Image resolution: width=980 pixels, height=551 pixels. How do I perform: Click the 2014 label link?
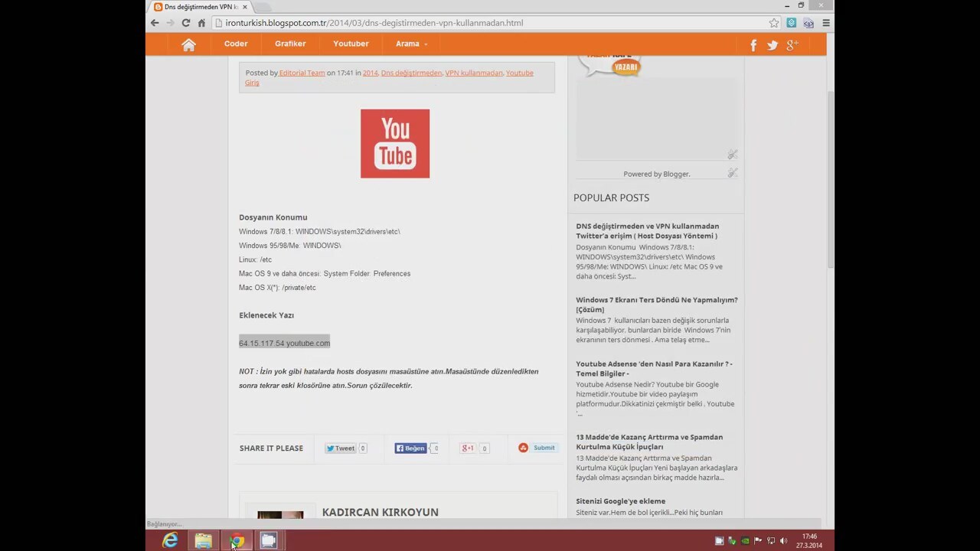point(370,73)
